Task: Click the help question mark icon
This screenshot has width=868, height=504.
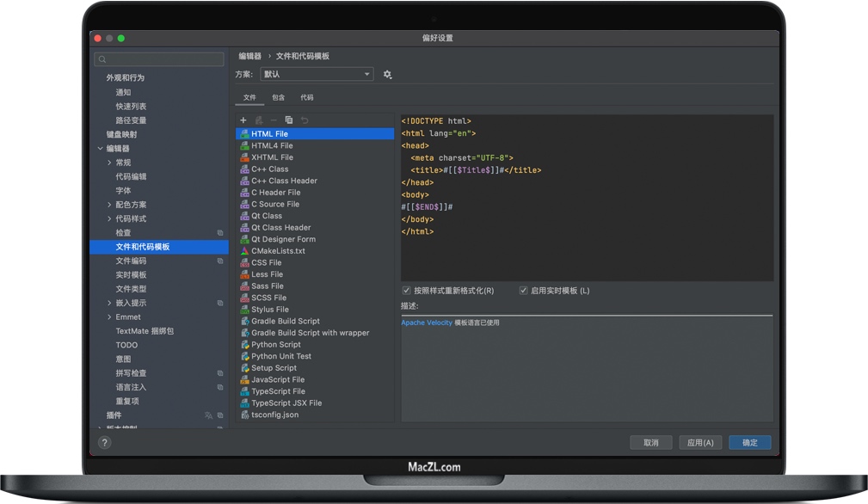Action: [104, 442]
